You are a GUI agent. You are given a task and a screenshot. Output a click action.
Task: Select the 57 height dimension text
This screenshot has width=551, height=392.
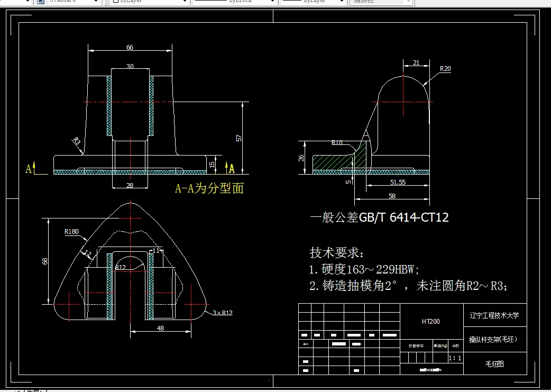click(239, 138)
